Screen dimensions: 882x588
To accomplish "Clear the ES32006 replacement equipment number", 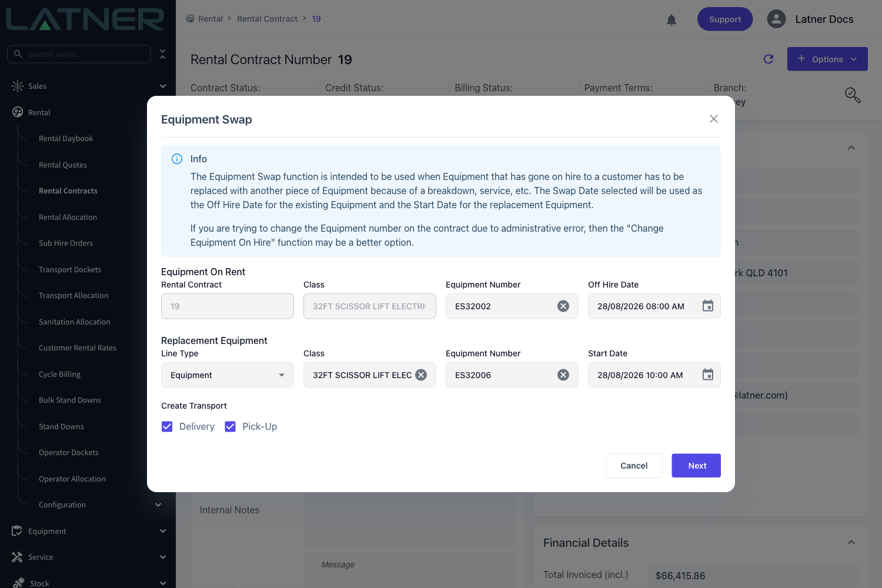I will (563, 375).
